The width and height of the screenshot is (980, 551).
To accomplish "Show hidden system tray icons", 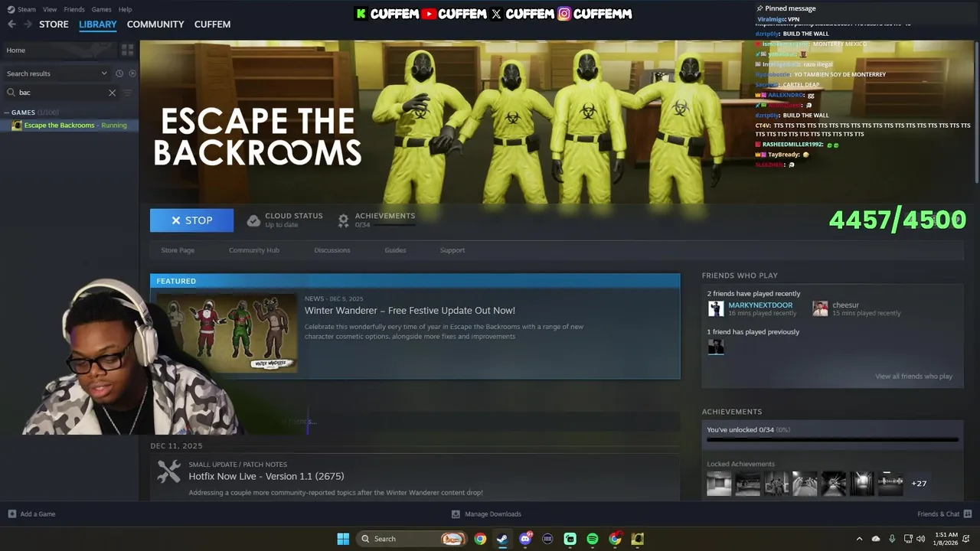I will [859, 539].
